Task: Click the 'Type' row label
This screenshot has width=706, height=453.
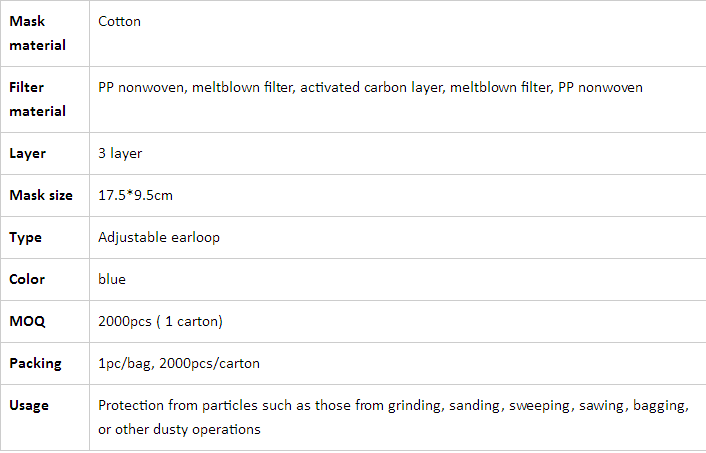Action: [25, 237]
